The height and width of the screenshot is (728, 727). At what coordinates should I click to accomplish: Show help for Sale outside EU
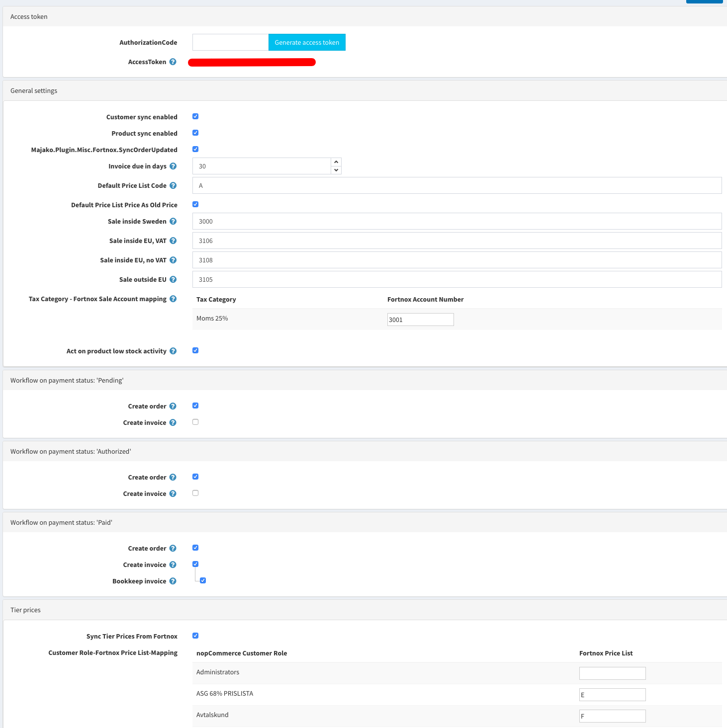[173, 279]
